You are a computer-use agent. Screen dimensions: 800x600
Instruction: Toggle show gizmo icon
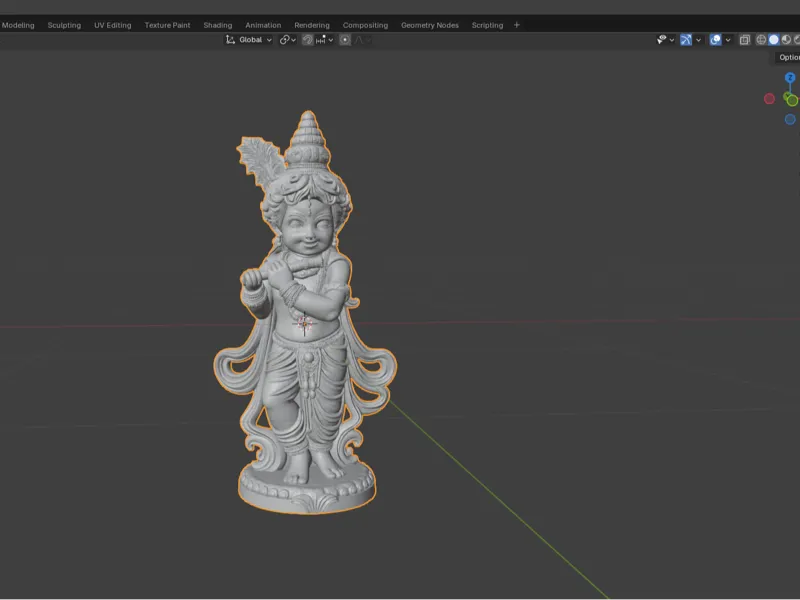pyautogui.click(x=686, y=40)
